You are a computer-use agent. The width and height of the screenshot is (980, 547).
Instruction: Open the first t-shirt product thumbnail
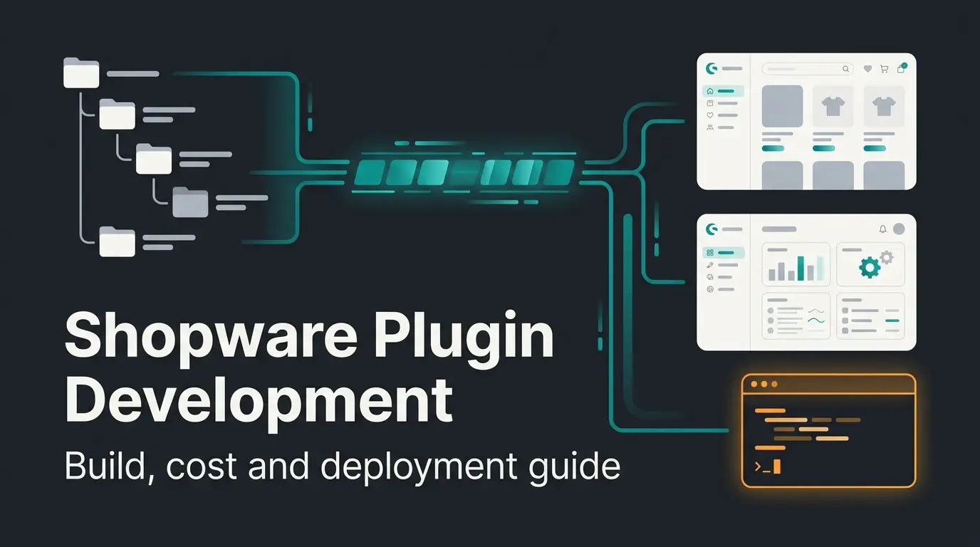833,106
